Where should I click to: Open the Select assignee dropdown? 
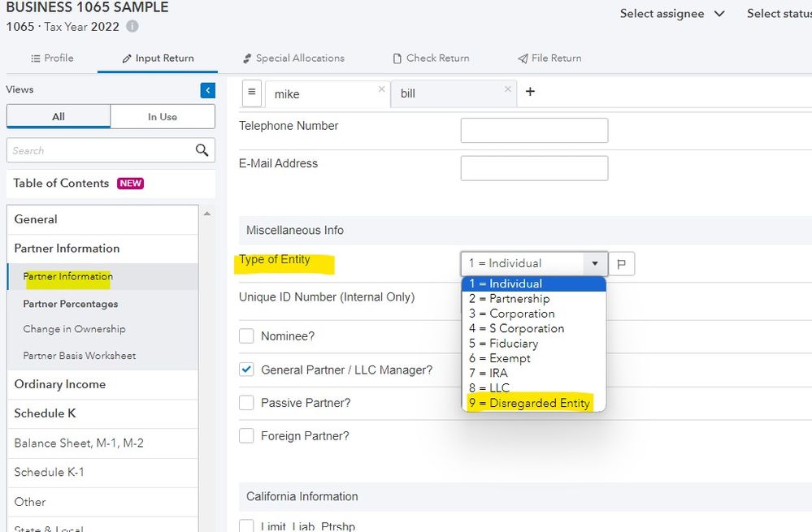pyautogui.click(x=672, y=14)
